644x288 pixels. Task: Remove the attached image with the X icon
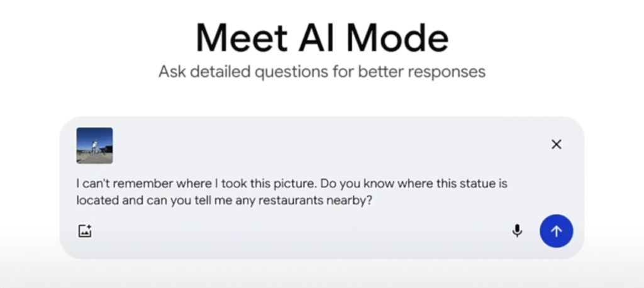click(556, 145)
